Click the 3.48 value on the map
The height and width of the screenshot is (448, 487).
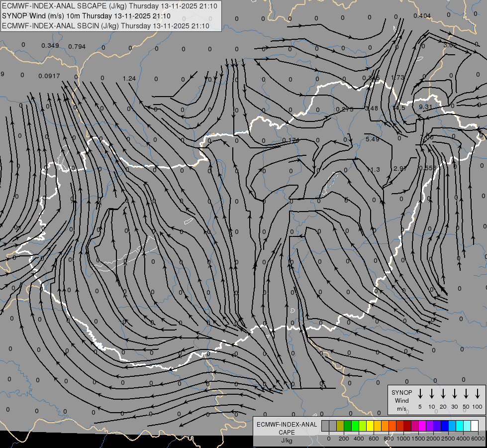[x=372, y=108]
